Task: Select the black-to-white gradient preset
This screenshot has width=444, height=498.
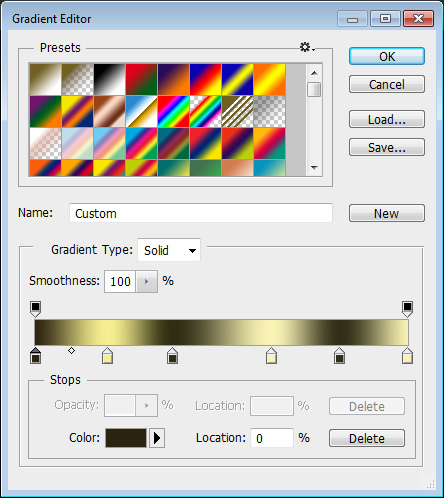Action: click(x=109, y=79)
